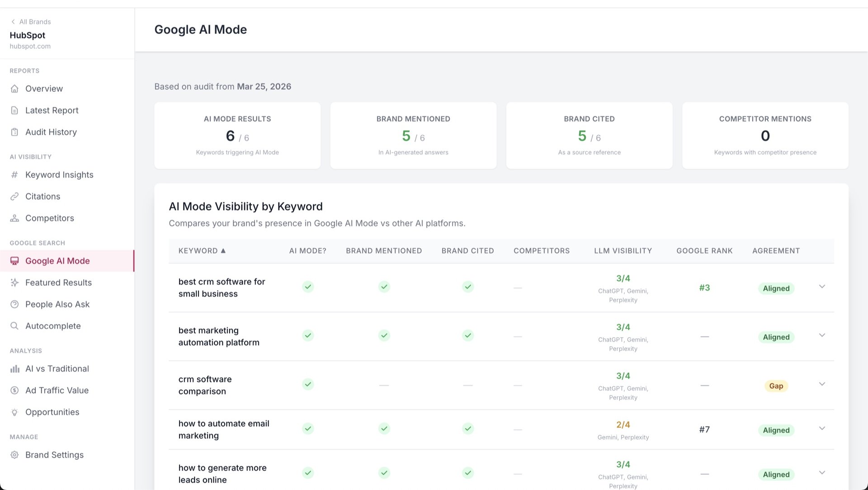Image resolution: width=868 pixels, height=490 pixels.
Task: Click the Featured Results sparkle icon
Action: (x=14, y=283)
